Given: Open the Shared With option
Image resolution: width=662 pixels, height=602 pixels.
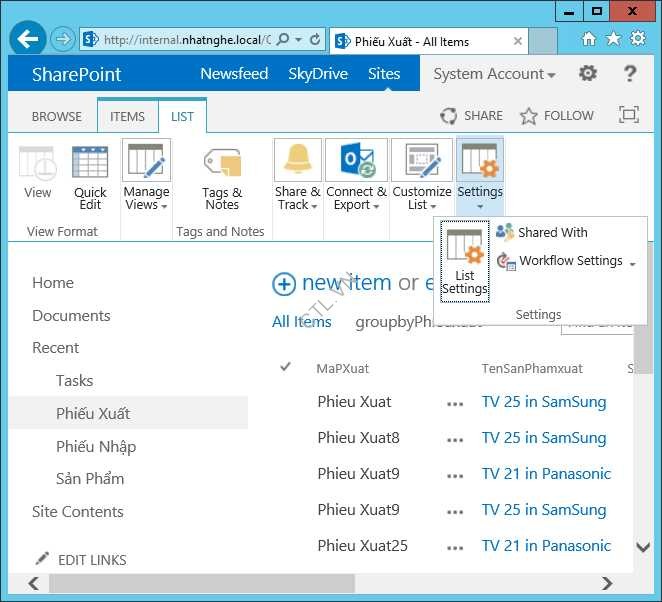Looking at the screenshot, I should point(542,232).
